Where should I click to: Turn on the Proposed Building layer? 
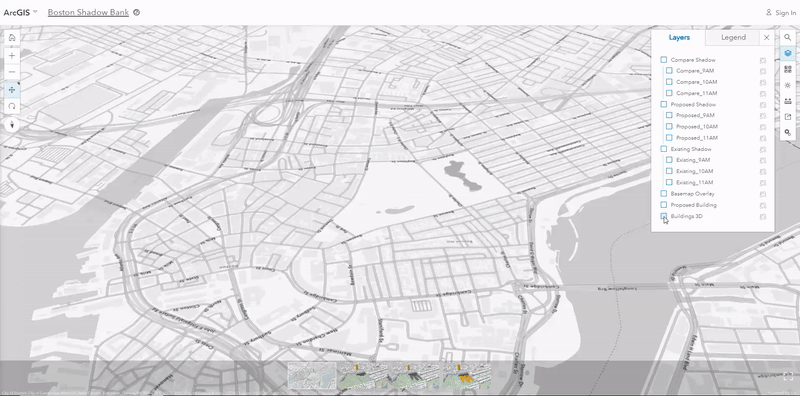coord(664,205)
